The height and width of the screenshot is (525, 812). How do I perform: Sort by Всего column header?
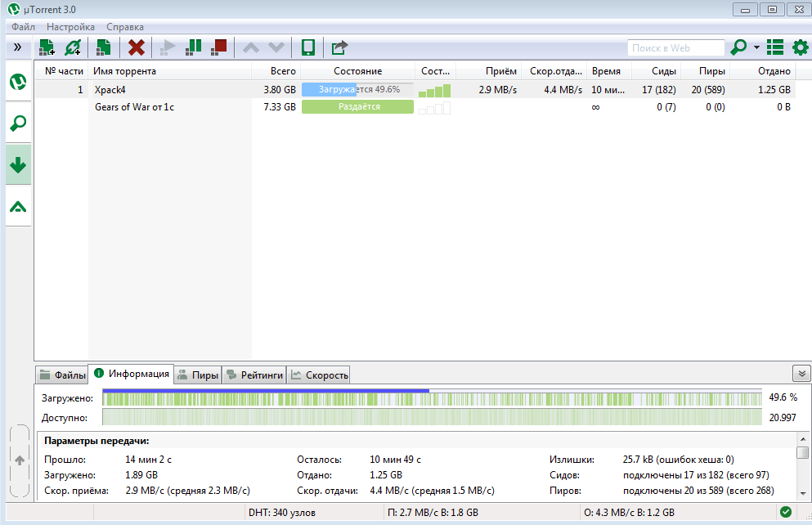coord(276,71)
